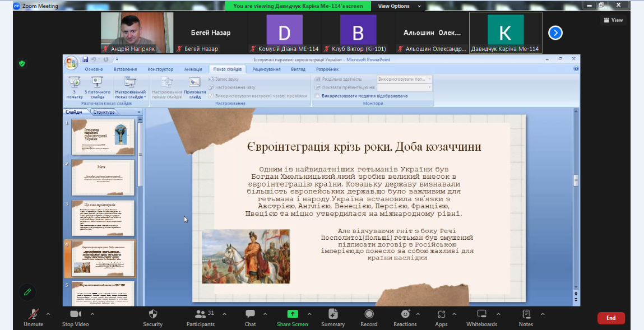The height and width of the screenshot is (330, 644).
Task: Click the red End meeting button
Action: click(610, 318)
